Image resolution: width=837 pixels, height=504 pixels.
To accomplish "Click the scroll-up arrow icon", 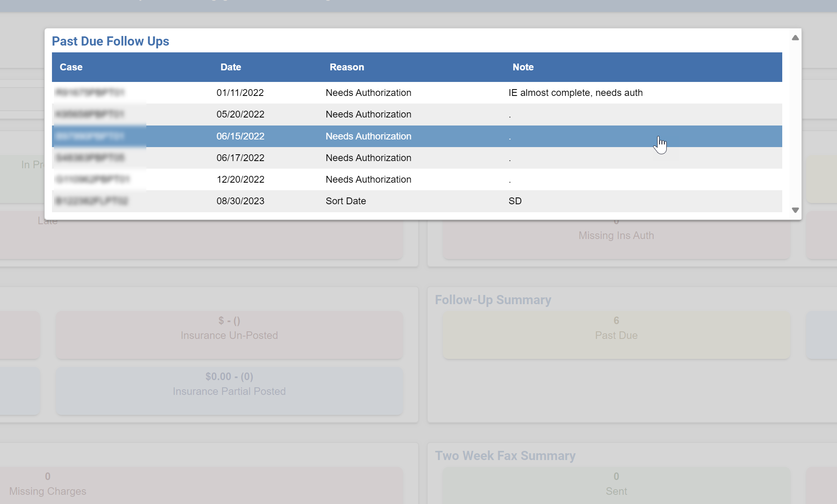I will [x=795, y=37].
